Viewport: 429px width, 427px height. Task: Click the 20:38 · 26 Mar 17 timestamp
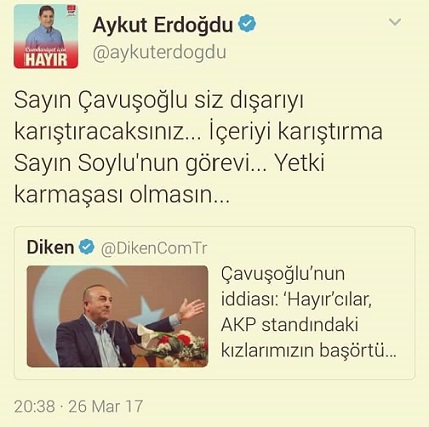point(79,406)
